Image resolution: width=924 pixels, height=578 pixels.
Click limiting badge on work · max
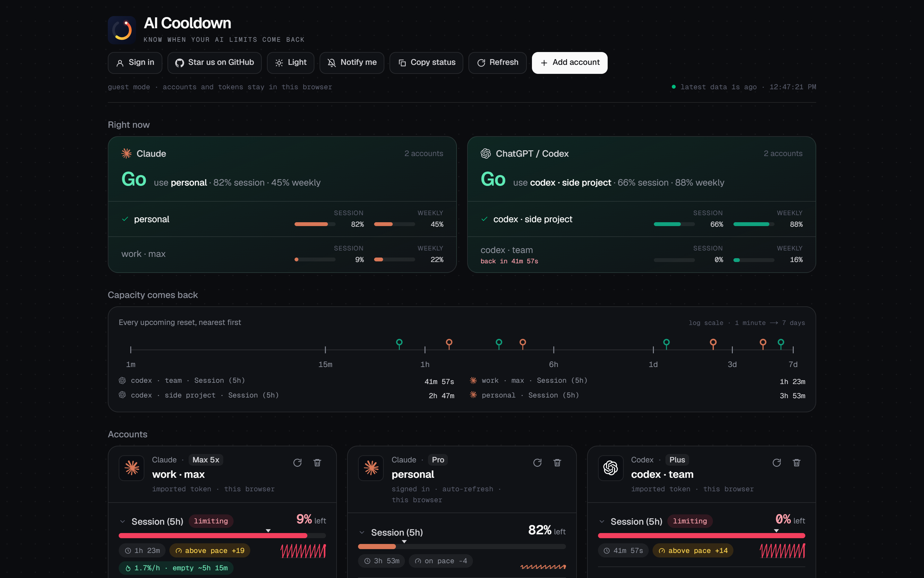click(211, 521)
